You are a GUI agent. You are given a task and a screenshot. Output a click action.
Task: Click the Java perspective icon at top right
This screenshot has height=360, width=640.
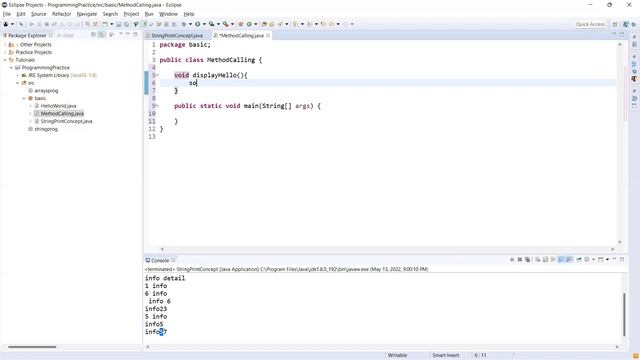626,24
